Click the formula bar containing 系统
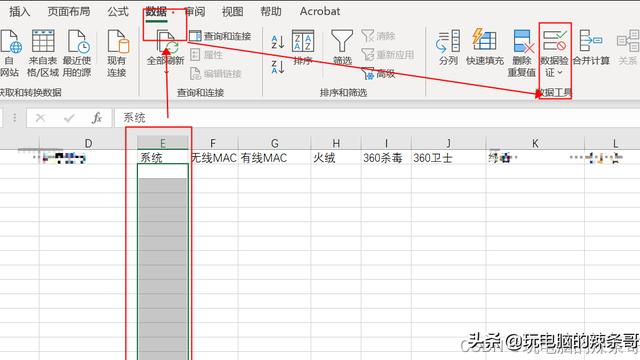Viewport: 640px width, 360px height. pos(378,118)
